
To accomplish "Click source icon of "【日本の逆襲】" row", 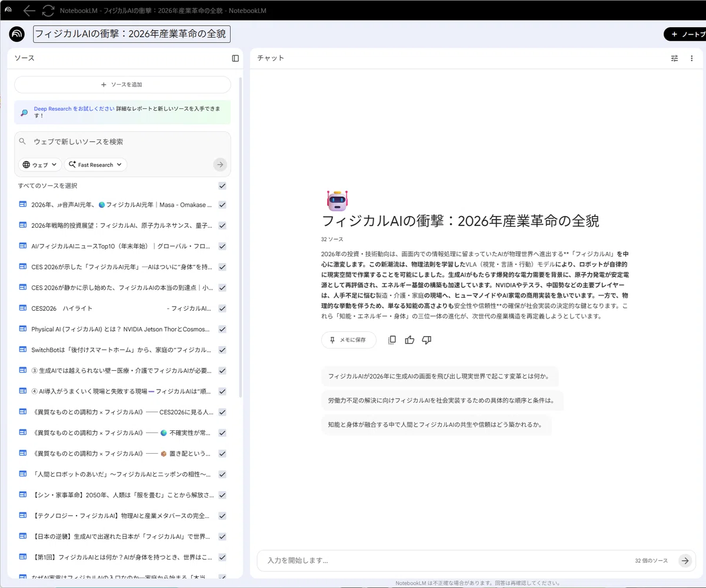I will [23, 536].
